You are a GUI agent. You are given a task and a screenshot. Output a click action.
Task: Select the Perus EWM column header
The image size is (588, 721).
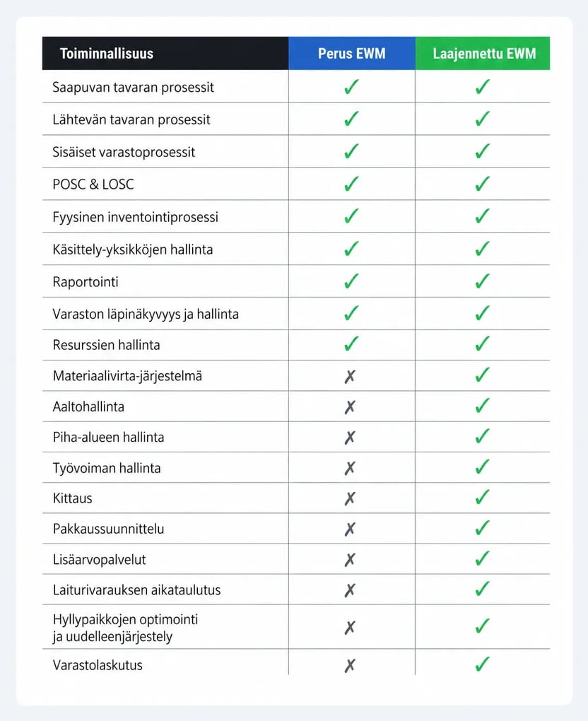pos(352,53)
